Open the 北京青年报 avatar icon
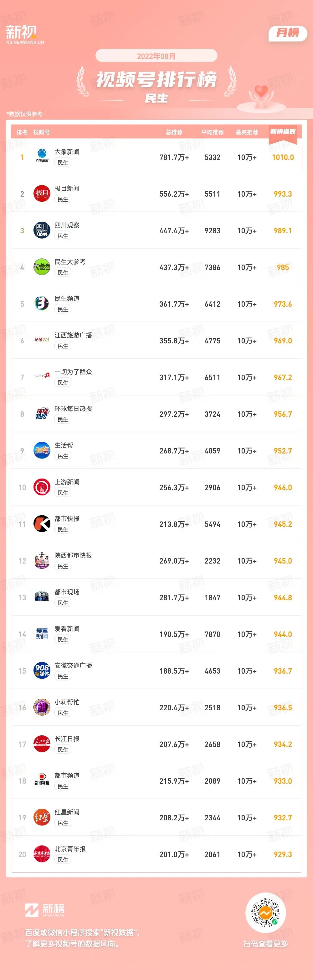 [x=42, y=854]
